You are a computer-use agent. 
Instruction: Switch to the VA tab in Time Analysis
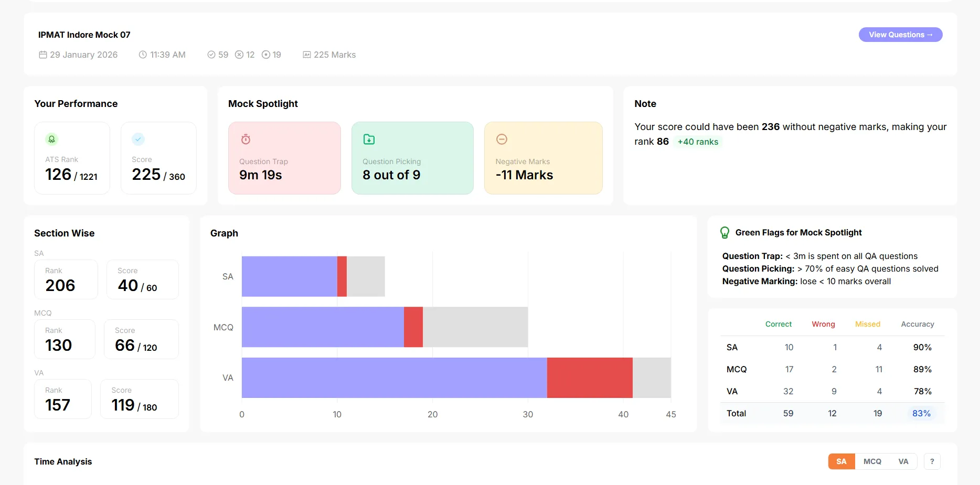click(903, 461)
